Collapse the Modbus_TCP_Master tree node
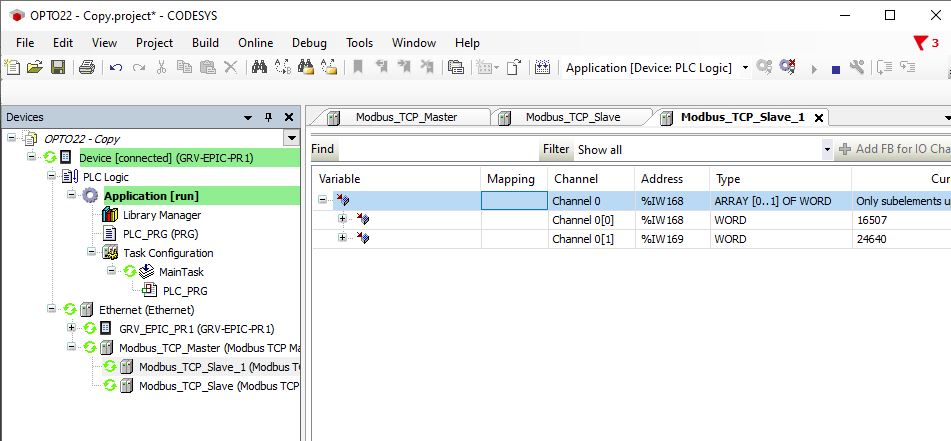 pos(72,348)
